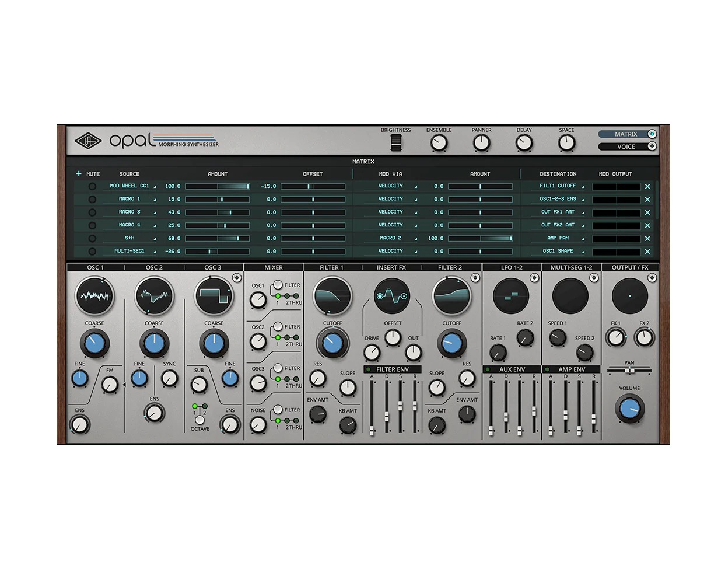Click the MOD WHEEL CC1 offset slider
This screenshot has height=572, width=728.
click(313, 187)
